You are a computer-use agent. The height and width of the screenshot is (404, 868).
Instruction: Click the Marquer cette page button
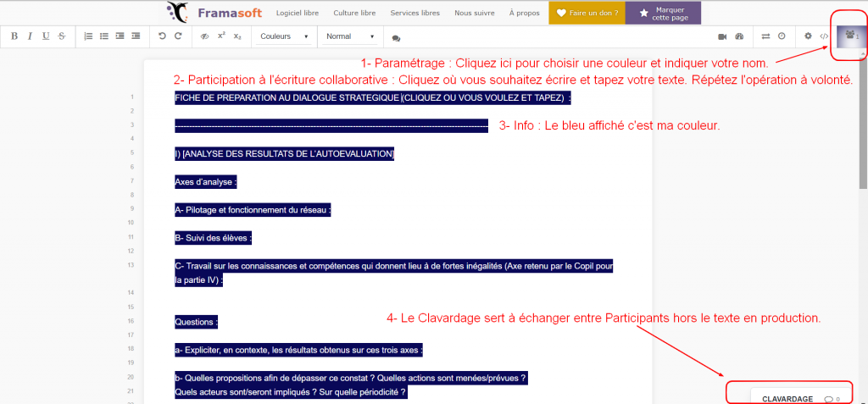(x=663, y=13)
